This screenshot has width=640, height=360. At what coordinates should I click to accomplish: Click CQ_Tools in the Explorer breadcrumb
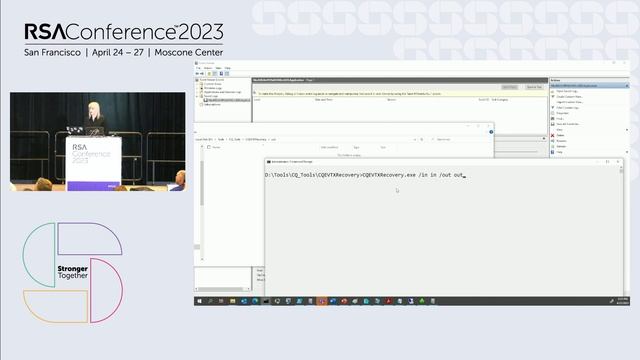pos(234,140)
